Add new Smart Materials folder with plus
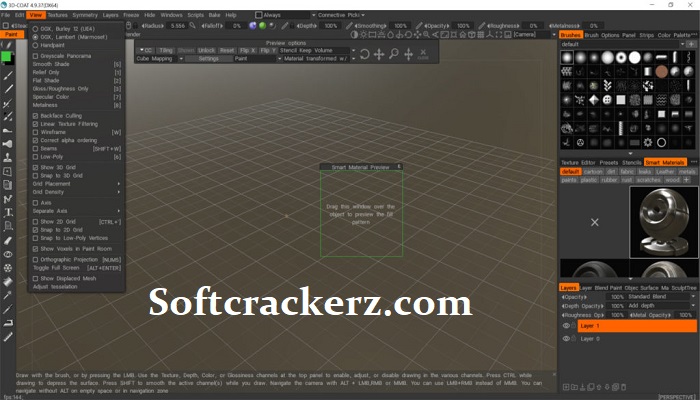Viewport: 700px width, 400px height. point(687,180)
